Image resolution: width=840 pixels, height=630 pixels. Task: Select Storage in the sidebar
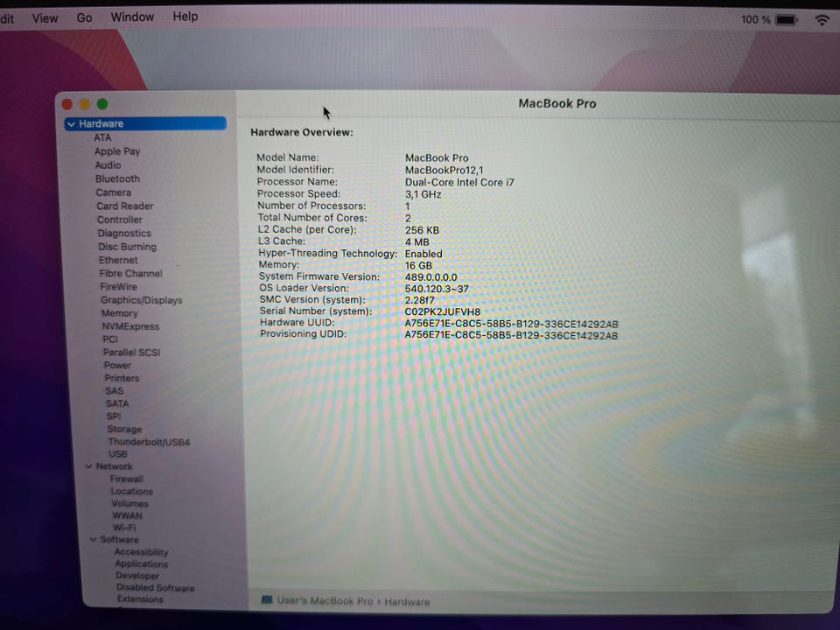coord(125,429)
